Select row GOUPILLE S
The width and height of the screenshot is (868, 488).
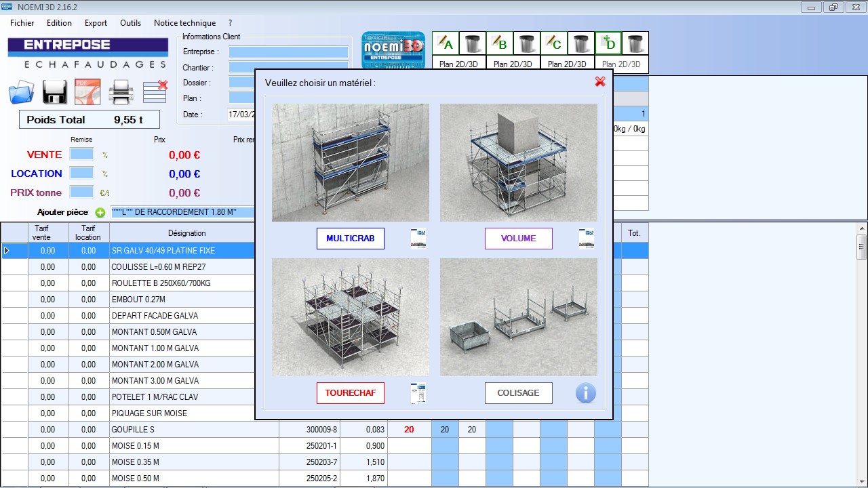click(x=325, y=430)
